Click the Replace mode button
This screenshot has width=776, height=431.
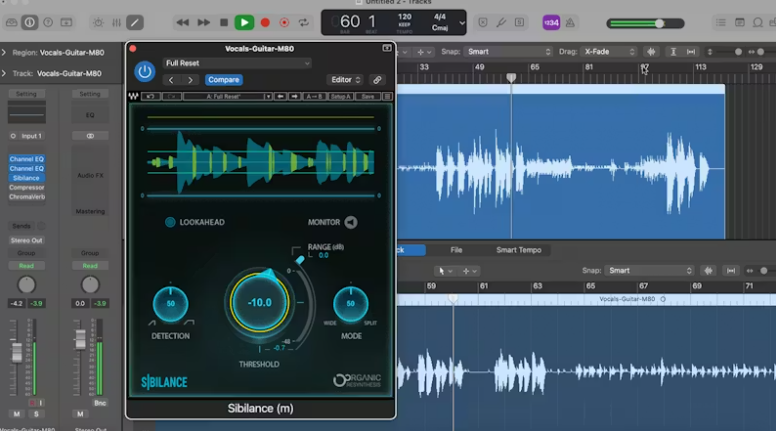pyautogui.click(x=483, y=23)
